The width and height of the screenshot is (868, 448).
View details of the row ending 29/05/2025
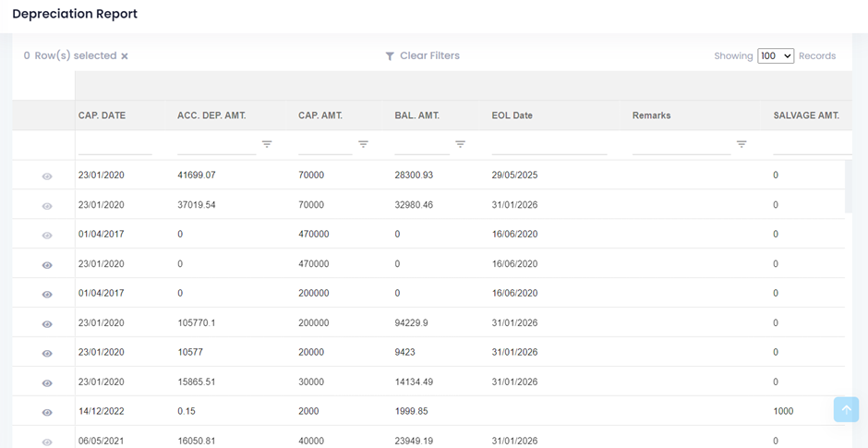(47, 176)
